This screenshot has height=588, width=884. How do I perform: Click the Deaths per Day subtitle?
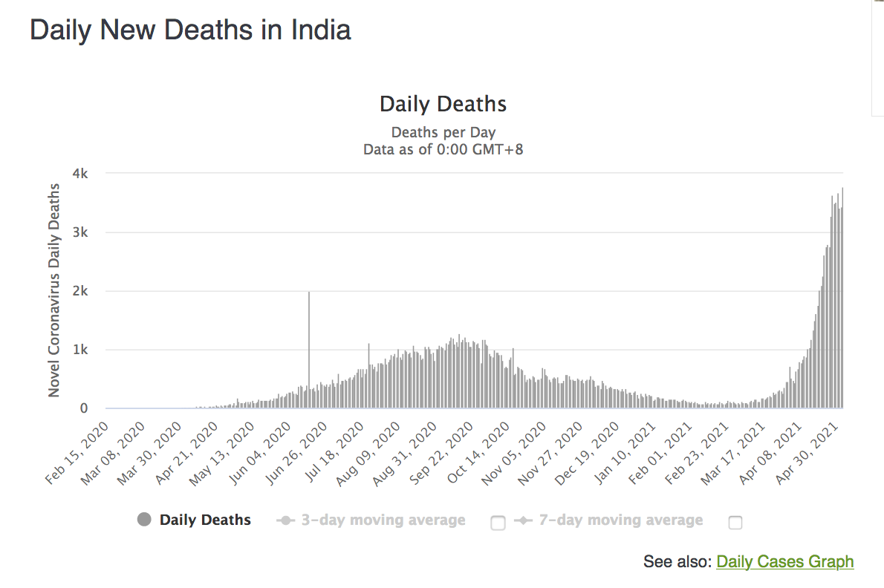[443, 133]
